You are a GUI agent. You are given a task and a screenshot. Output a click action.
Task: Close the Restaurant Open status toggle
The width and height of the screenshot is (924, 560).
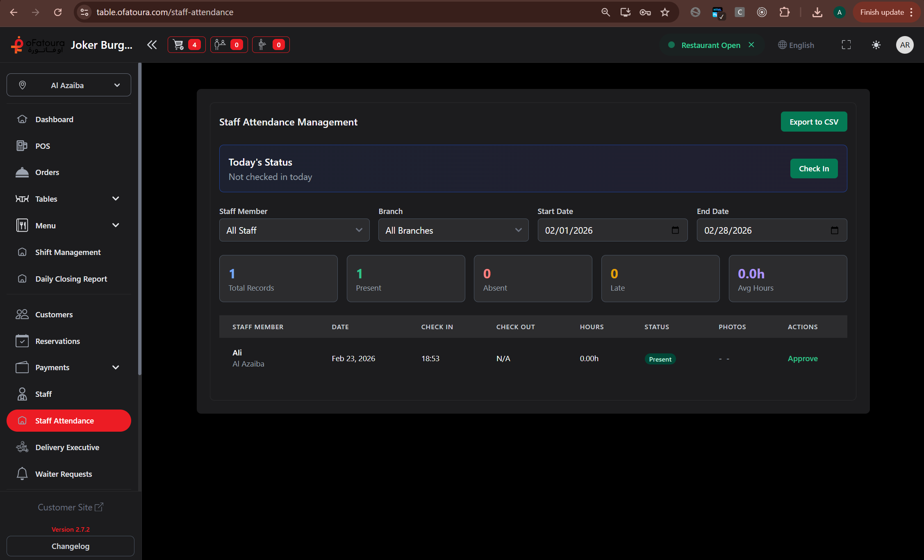click(x=751, y=45)
